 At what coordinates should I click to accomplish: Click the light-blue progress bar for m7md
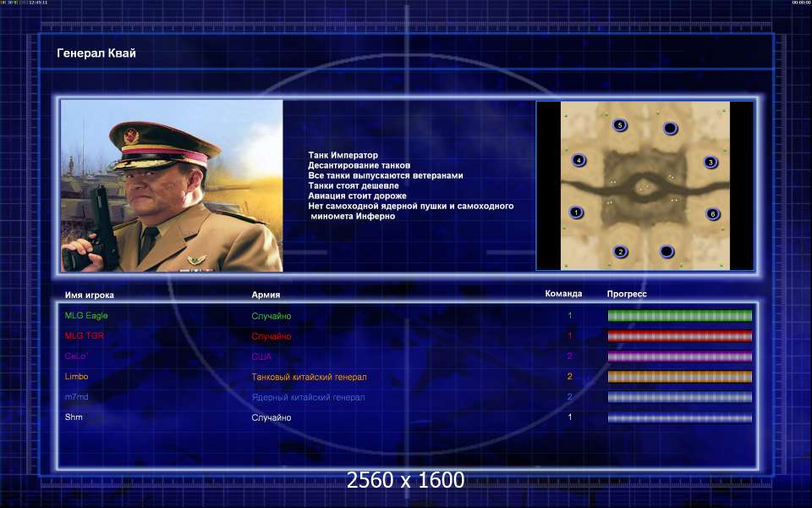pyautogui.click(x=679, y=397)
